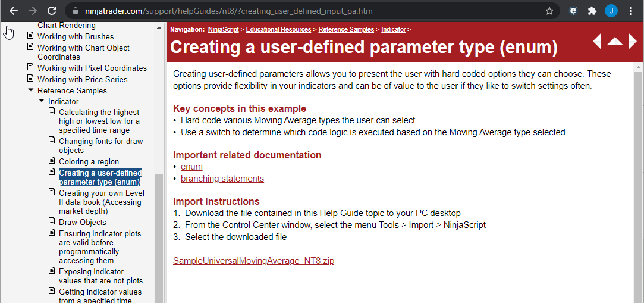The width and height of the screenshot is (644, 303).
Task: Click Educational Resources in breadcrumb navigation
Action: 278,29
